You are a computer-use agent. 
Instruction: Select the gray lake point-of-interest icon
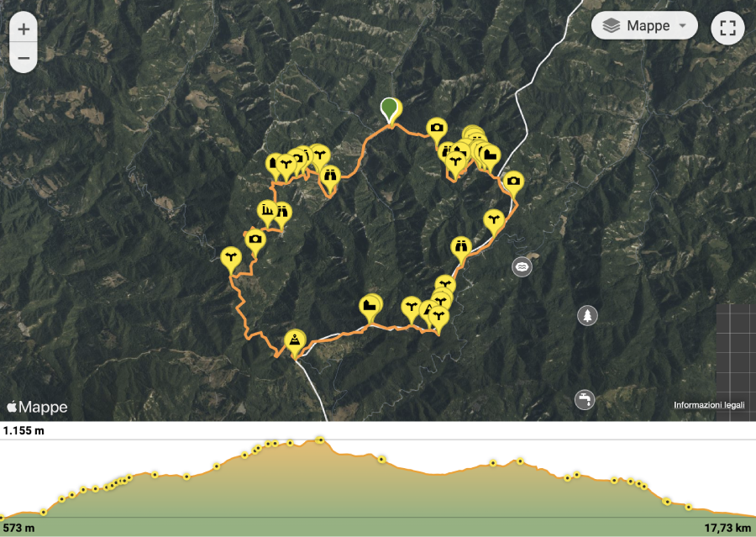point(522,266)
